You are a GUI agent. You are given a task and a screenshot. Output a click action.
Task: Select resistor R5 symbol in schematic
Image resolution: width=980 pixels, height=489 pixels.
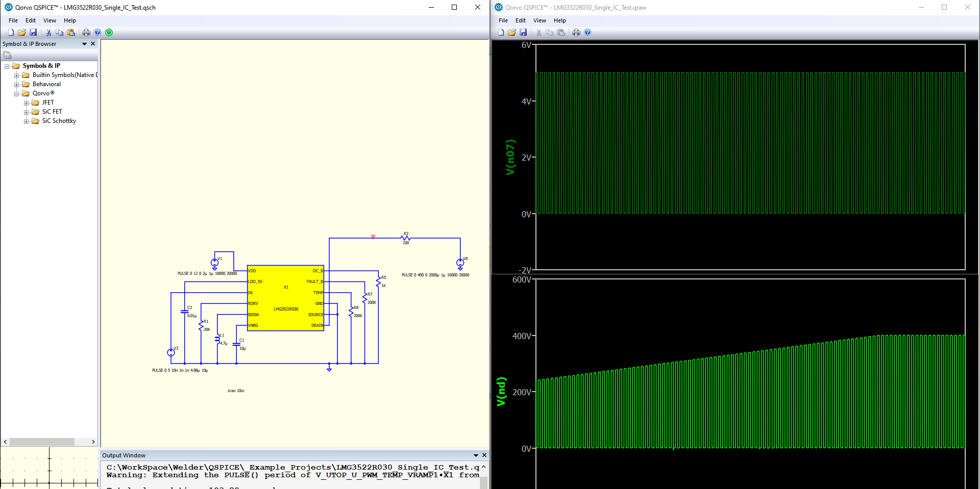click(x=378, y=281)
